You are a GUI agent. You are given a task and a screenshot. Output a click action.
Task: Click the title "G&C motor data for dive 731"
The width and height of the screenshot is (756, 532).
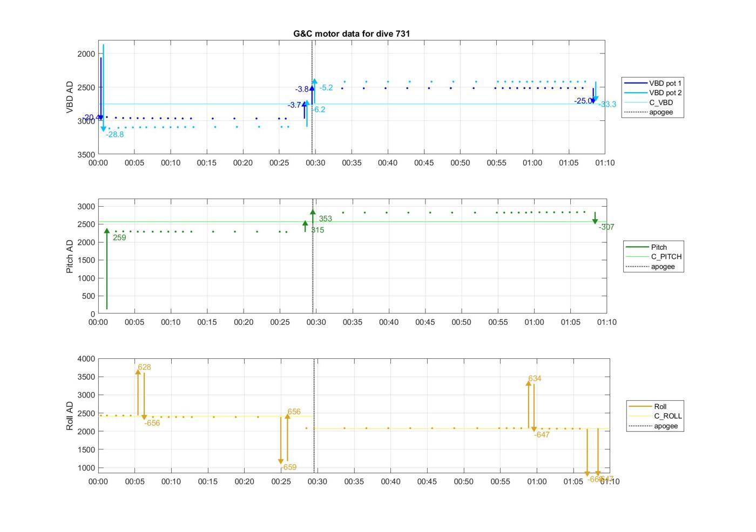point(352,33)
